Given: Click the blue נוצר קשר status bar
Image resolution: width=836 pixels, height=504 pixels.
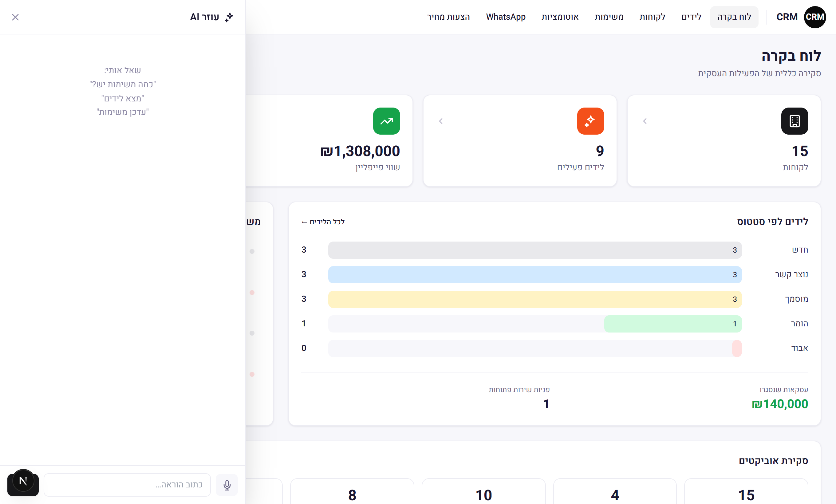Looking at the screenshot, I should pyautogui.click(x=535, y=275).
